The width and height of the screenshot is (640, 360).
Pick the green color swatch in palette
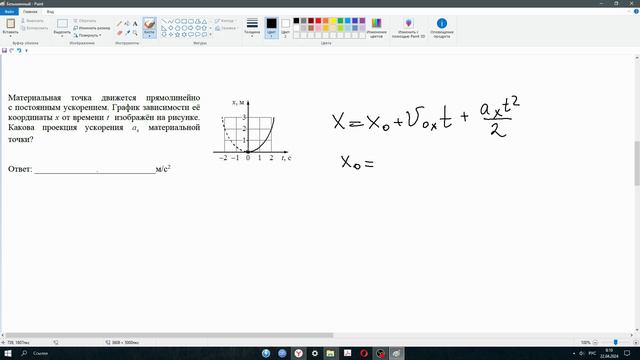pyautogui.click(x=340, y=20)
